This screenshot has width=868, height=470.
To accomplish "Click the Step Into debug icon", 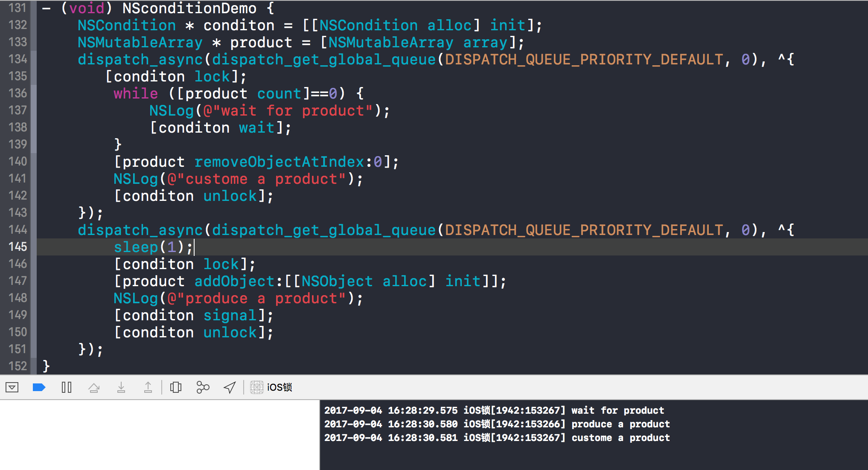I will 121,387.
